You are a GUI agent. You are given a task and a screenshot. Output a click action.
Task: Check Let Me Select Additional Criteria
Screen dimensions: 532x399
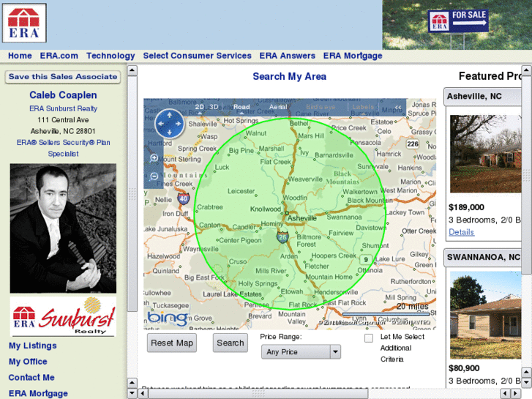tap(369, 338)
